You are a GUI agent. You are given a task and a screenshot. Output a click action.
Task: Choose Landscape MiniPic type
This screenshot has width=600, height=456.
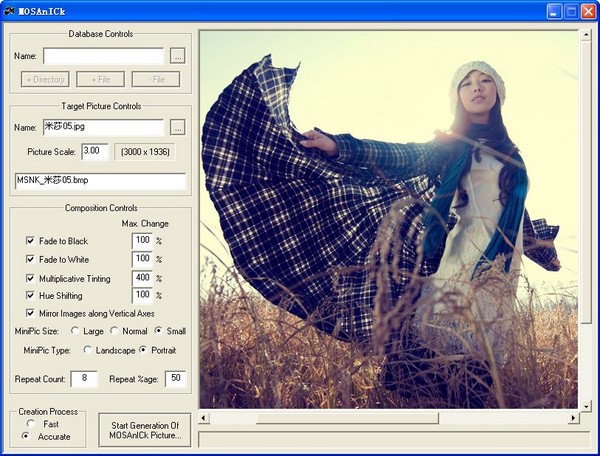[88, 350]
